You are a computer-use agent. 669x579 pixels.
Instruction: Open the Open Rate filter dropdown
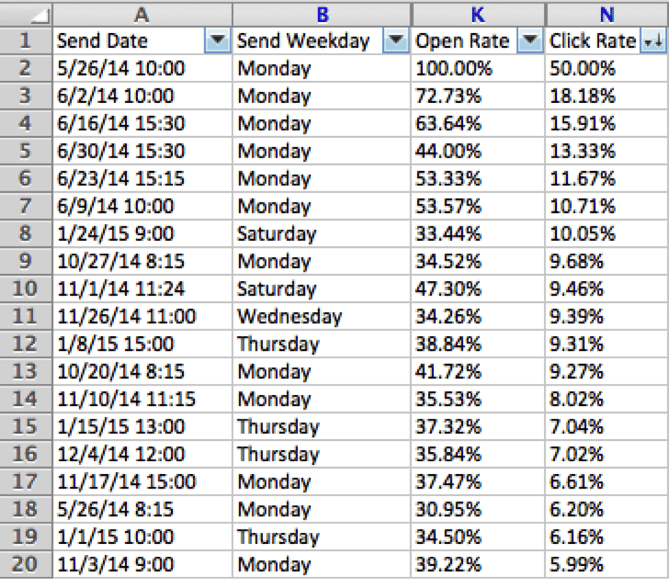click(531, 41)
